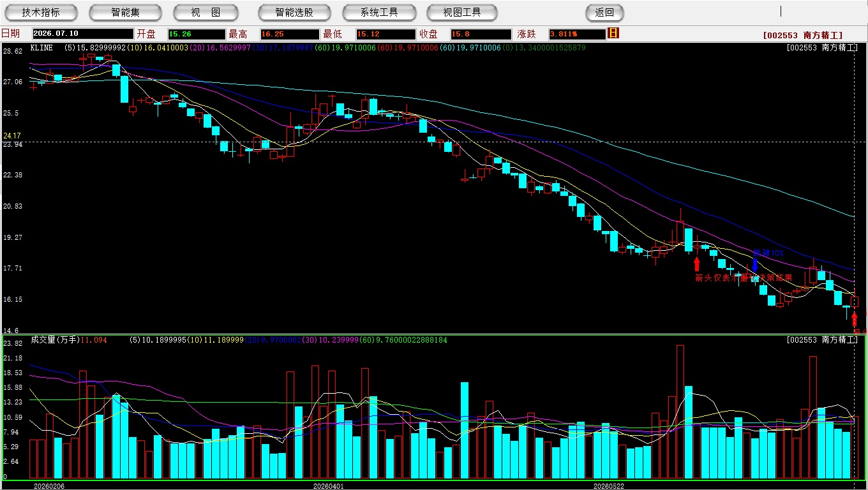Click the 智能集 button

pyautogui.click(x=125, y=12)
